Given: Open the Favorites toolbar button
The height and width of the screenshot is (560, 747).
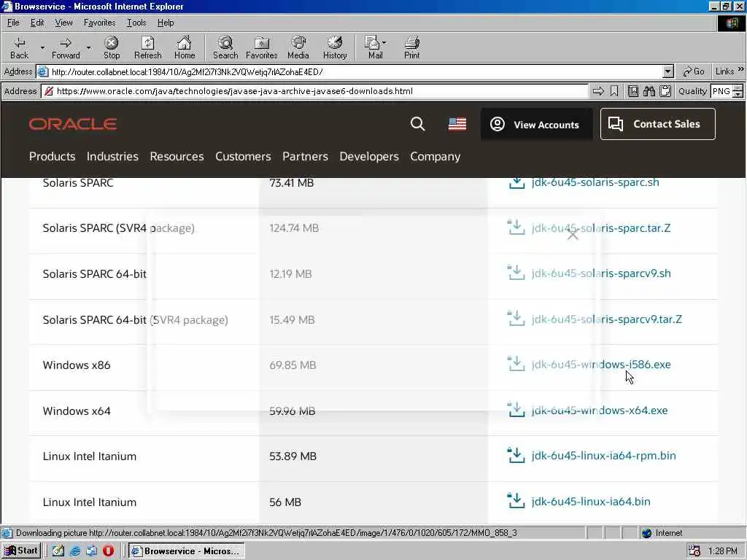Looking at the screenshot, I should click(262, 47).
